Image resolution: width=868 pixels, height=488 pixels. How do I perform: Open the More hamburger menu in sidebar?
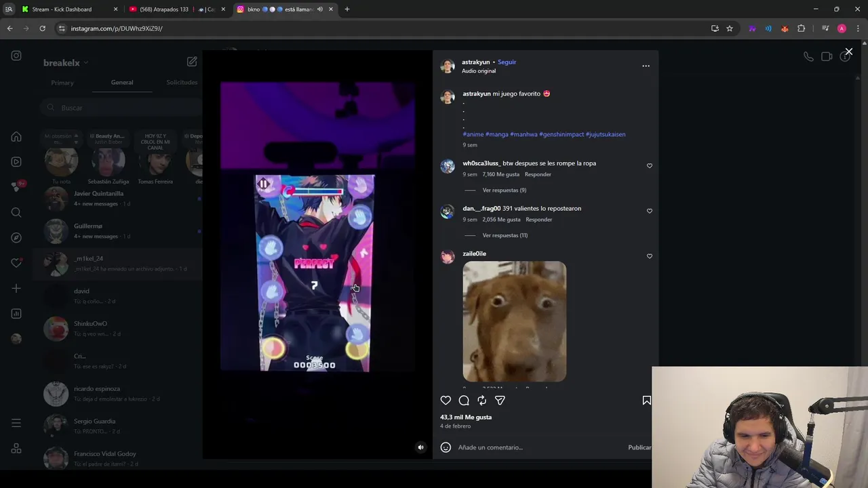pyautogui.click(x=16, y=423)
